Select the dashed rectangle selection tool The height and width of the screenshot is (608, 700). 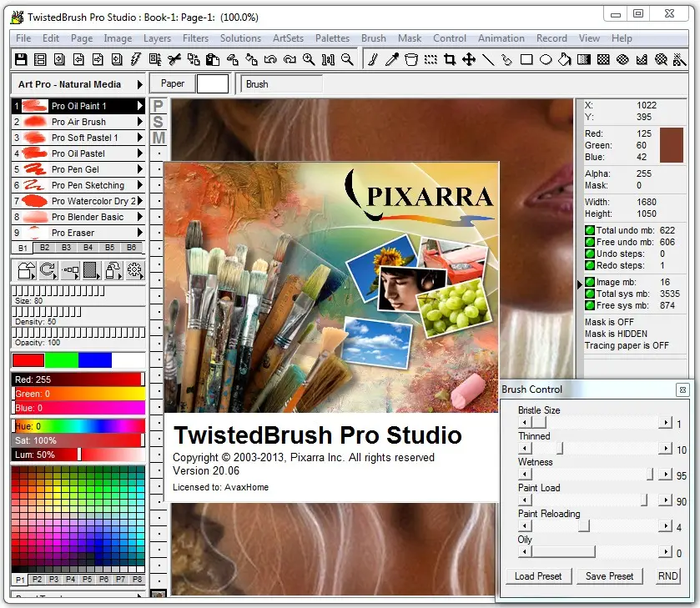click(x=431, y=59)
